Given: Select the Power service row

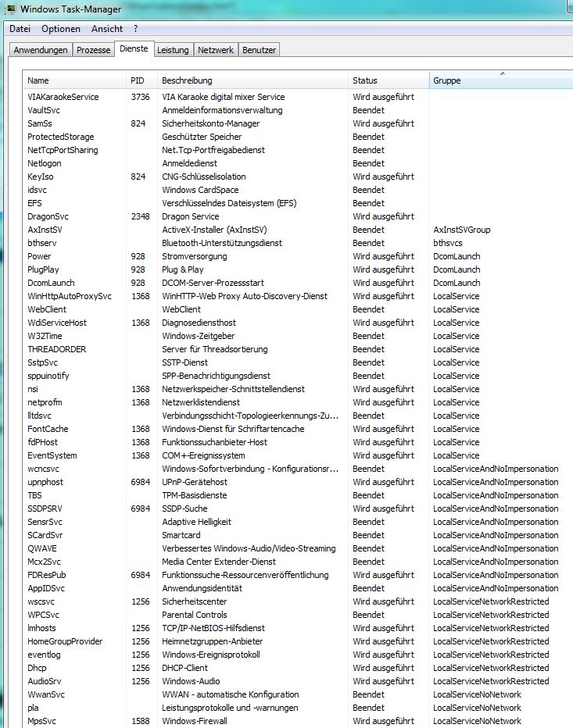Looking at the screenshot, I should tap(297, 256).
